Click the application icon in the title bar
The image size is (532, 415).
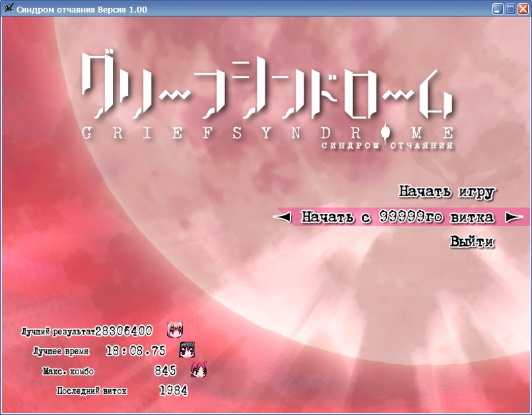[x=9, y=9]
